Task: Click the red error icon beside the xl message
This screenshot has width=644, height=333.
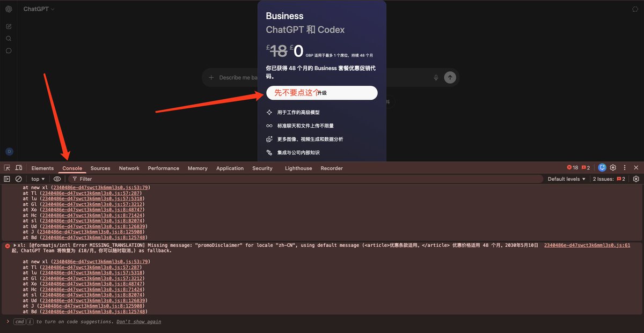Action: coord(8,246)
